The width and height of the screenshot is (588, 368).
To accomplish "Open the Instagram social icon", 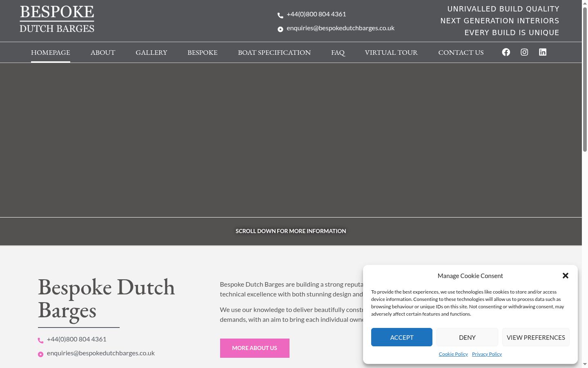I will [524, 52].
